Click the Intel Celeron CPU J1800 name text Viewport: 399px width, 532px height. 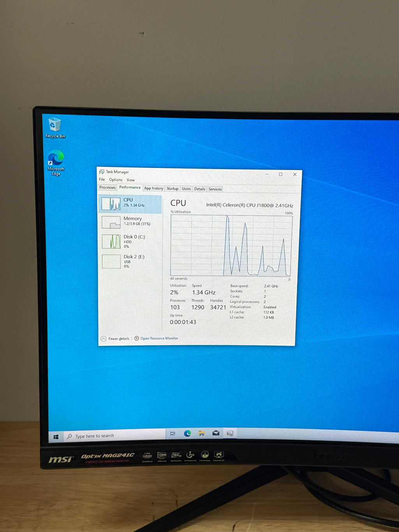(250, 205)
